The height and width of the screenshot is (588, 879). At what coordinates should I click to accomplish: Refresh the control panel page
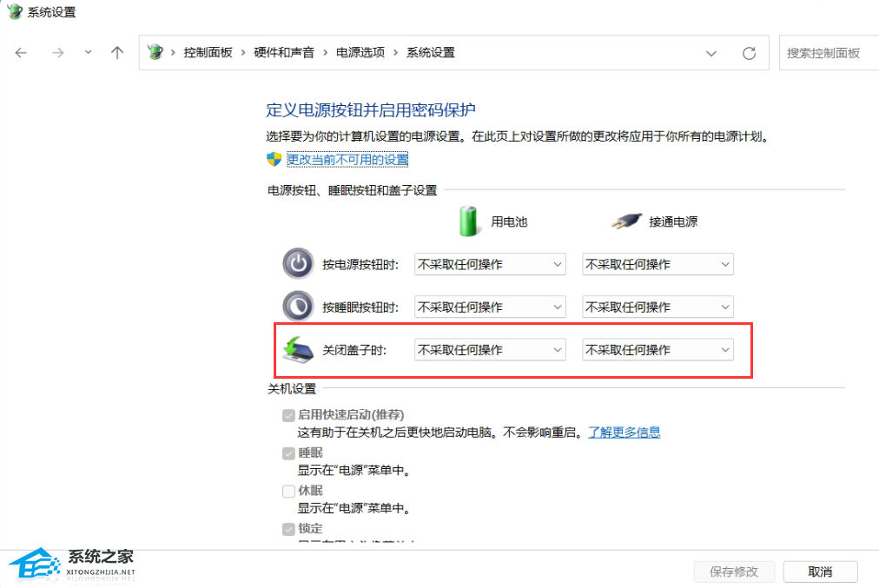749,53
